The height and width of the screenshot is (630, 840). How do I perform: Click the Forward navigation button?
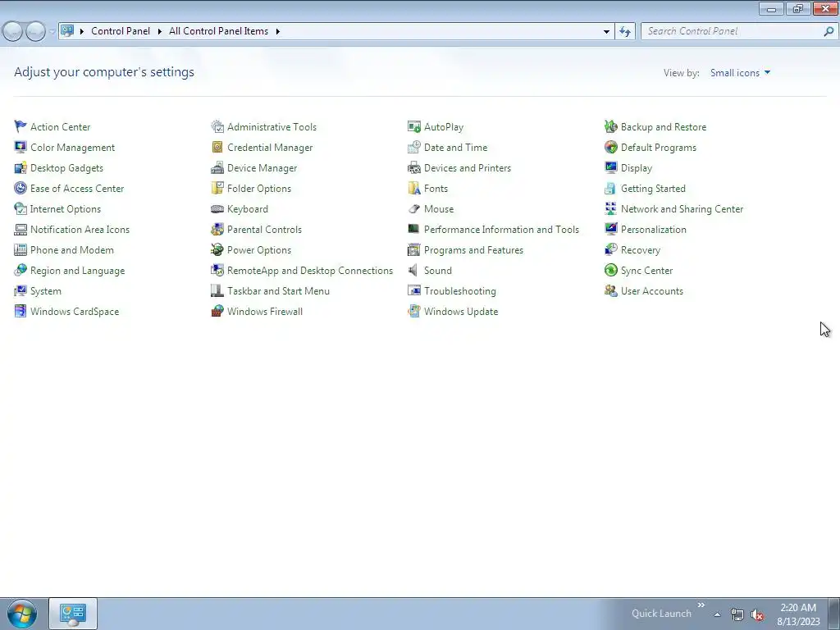coord(35,31)
